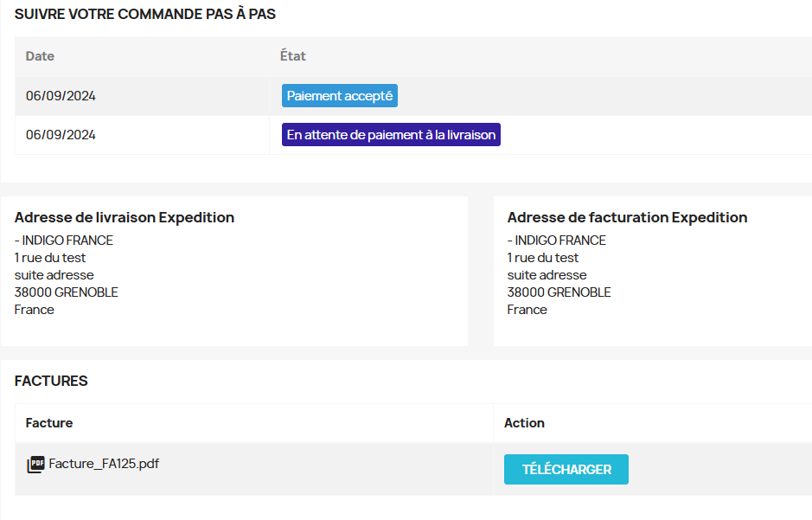Click the date in the En attente de paiement row
The width and height of the screenshot is (812, 520).
[61, 135]
